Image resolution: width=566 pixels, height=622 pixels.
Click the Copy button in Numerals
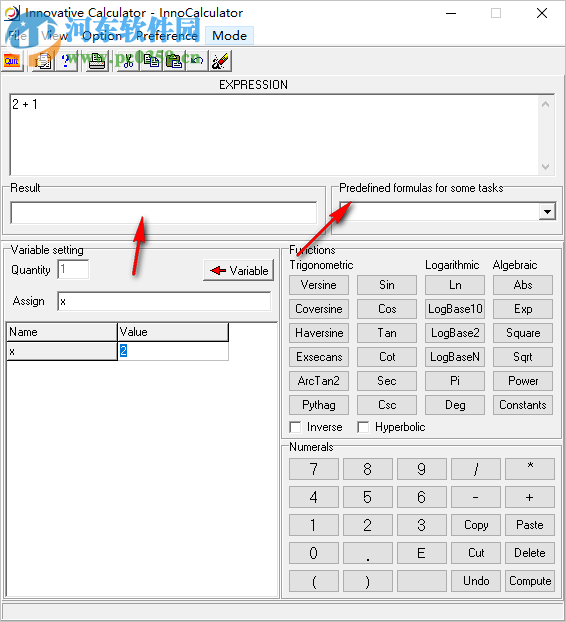point(476,525)
